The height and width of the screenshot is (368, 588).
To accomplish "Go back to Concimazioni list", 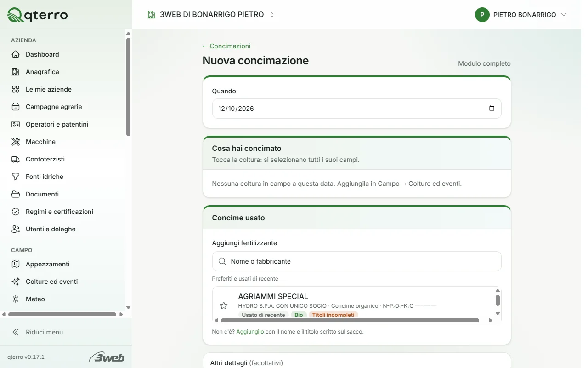I will click(226, 46).
